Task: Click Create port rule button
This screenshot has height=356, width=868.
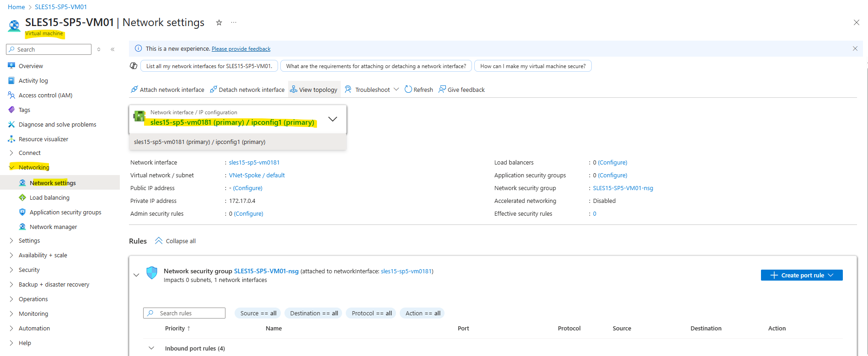Action: point(802,275)
